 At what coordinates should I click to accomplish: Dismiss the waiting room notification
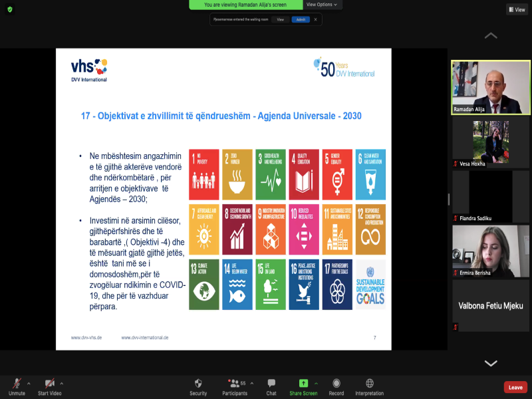[x=316, y=19]
